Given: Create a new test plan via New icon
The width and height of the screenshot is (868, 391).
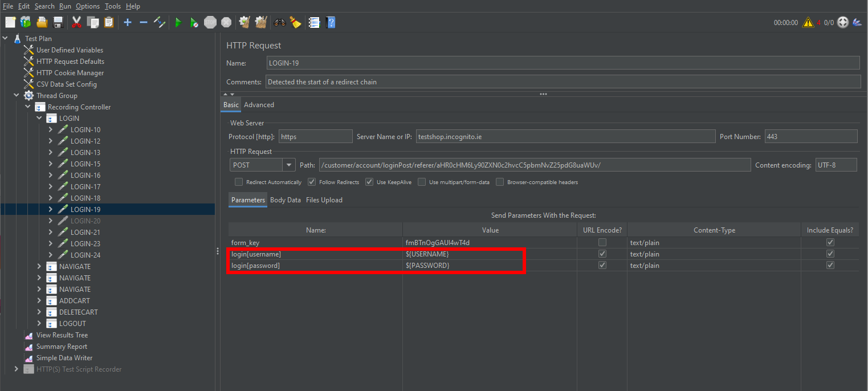Looking at the screenshot, I should (10, 22).
